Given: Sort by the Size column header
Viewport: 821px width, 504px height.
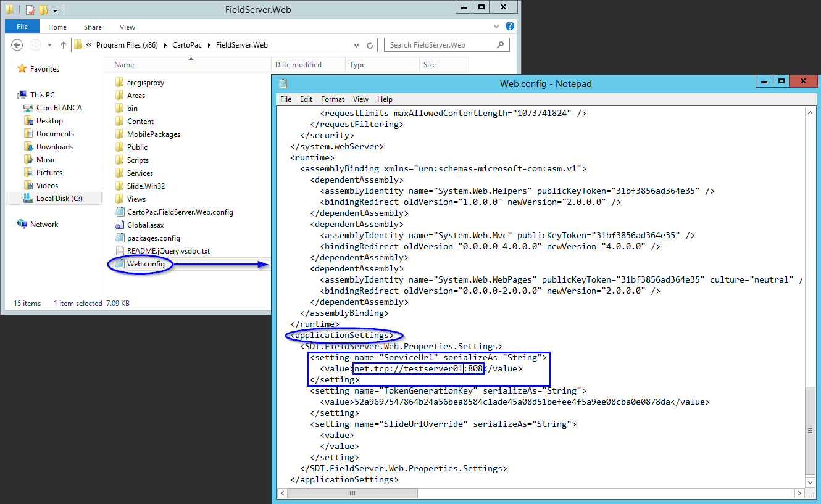Looking at the screenshot, I should [444, 65].
